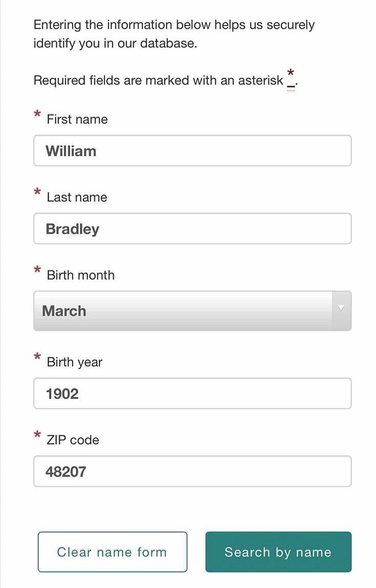Image resolution: width=376 pixels, height=588 pixels.
Task: Click the red asterisk beside Last name
Action: click(37, 193)
